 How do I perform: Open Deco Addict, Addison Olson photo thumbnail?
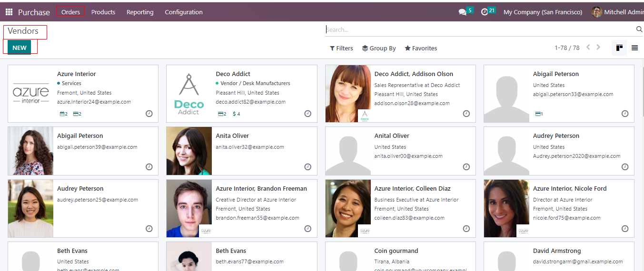click(x=348, y=94)
